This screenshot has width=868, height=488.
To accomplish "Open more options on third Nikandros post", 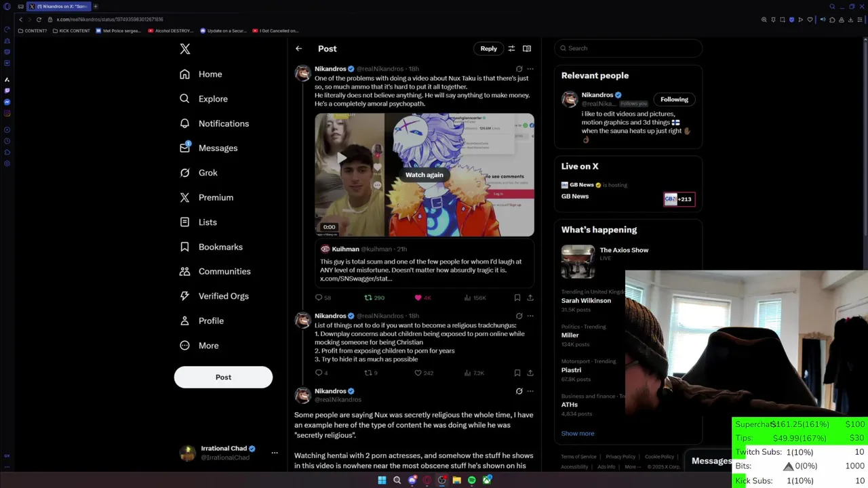I will pos(530,391).
